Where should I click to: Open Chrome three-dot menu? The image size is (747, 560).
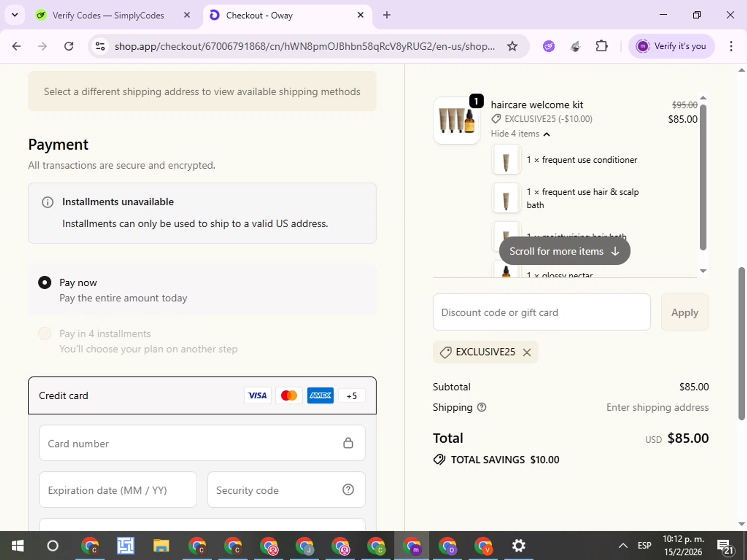[x=731, y=46]
